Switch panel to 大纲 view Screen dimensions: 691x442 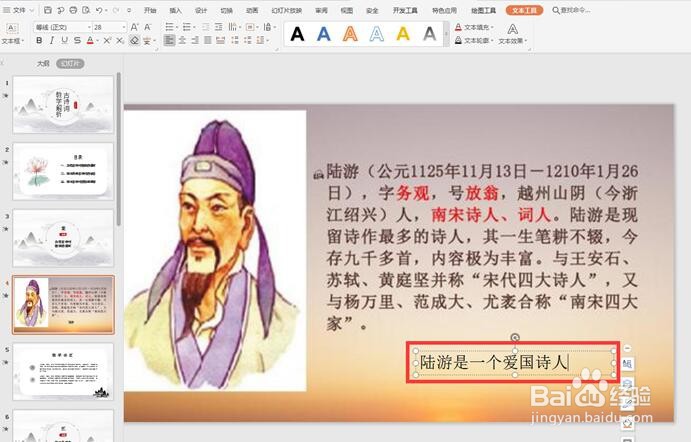[43, 64]
